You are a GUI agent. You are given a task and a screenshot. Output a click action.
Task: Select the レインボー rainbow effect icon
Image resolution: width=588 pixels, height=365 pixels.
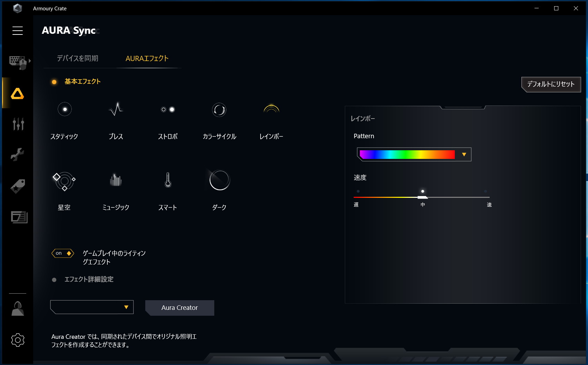pos(271,109)
